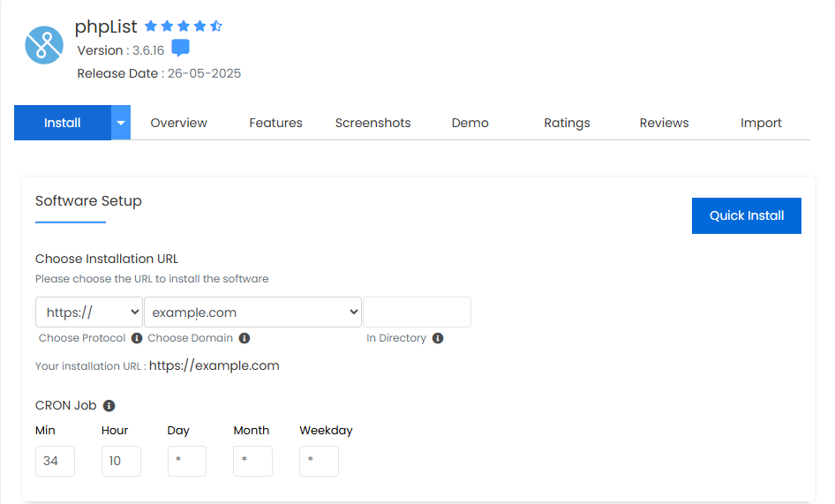Click the Release Date 26-05-2025 text

point(159,73)
